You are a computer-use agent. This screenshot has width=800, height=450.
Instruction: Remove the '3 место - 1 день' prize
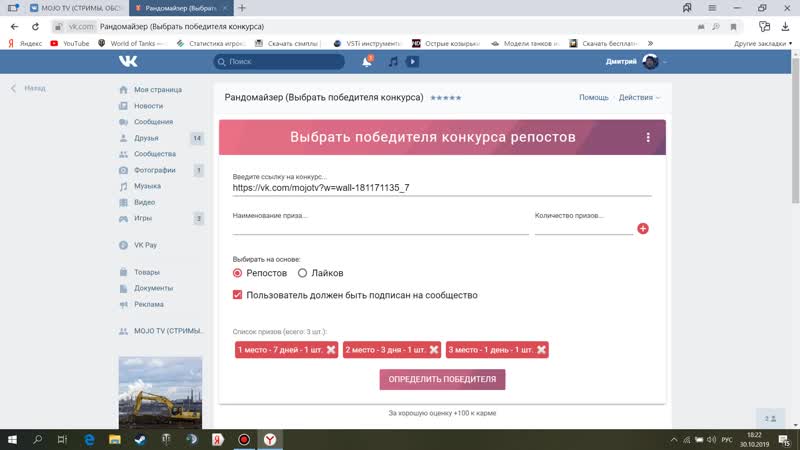(x=541, y=350)
